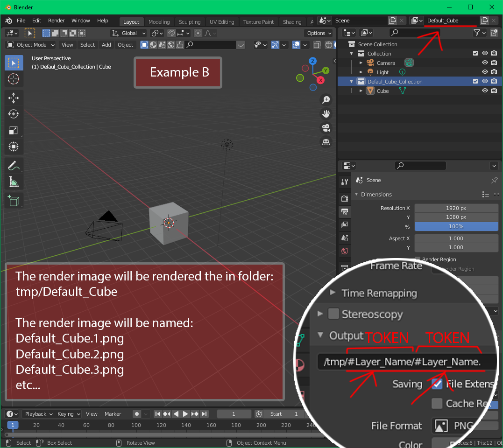Expand the Camera tree item
The width and height of the screenshot is (503, 448).
(361, 63)
